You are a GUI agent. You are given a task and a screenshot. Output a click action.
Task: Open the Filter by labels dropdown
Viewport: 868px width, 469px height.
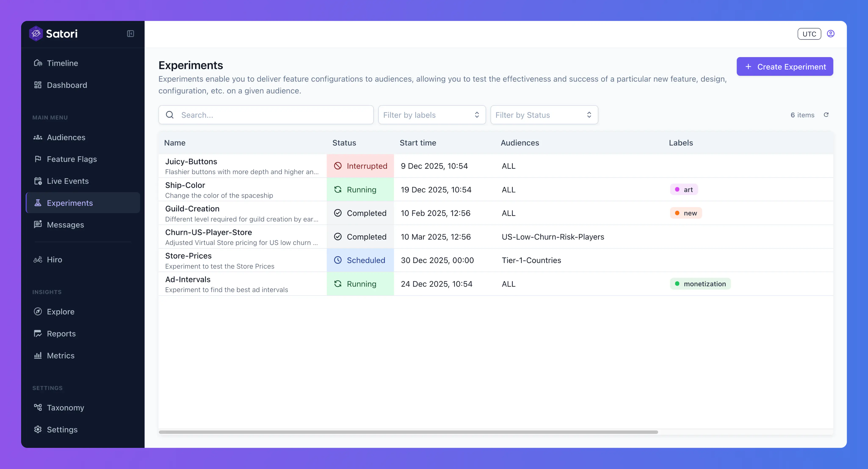pos(432,115)
